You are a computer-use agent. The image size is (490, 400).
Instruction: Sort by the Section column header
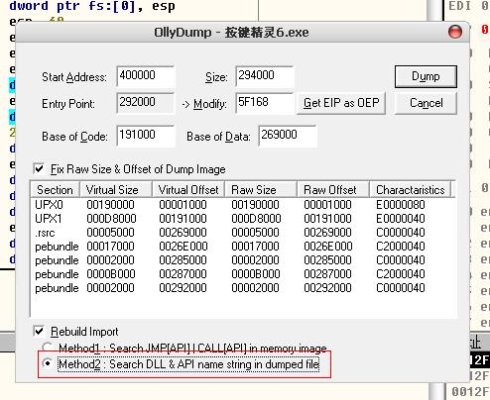[55, 189]
